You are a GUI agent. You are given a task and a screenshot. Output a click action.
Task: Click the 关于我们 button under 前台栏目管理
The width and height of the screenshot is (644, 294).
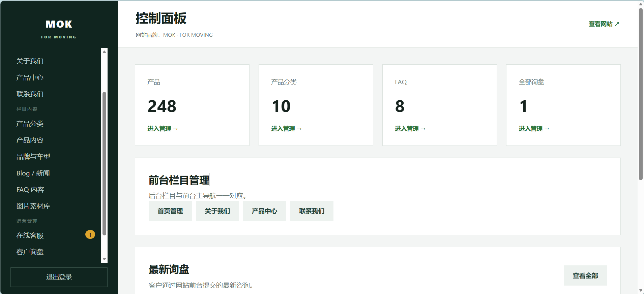pyautogui.click(x=217, y=211)
